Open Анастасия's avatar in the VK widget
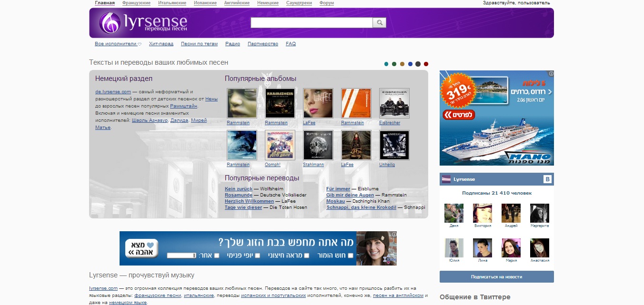The image size is (644, 305). click(540, 248)
